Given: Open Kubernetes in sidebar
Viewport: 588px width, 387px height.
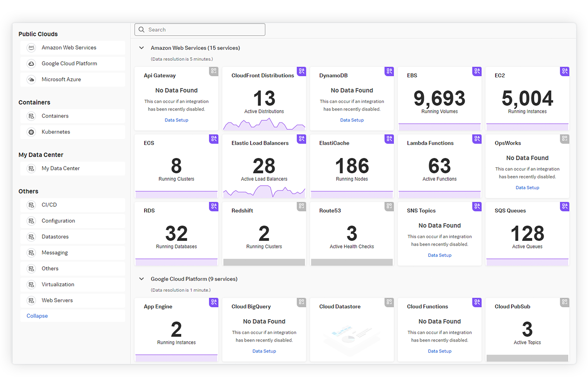Looking at the screenshot, I should [x=73, y=132].
